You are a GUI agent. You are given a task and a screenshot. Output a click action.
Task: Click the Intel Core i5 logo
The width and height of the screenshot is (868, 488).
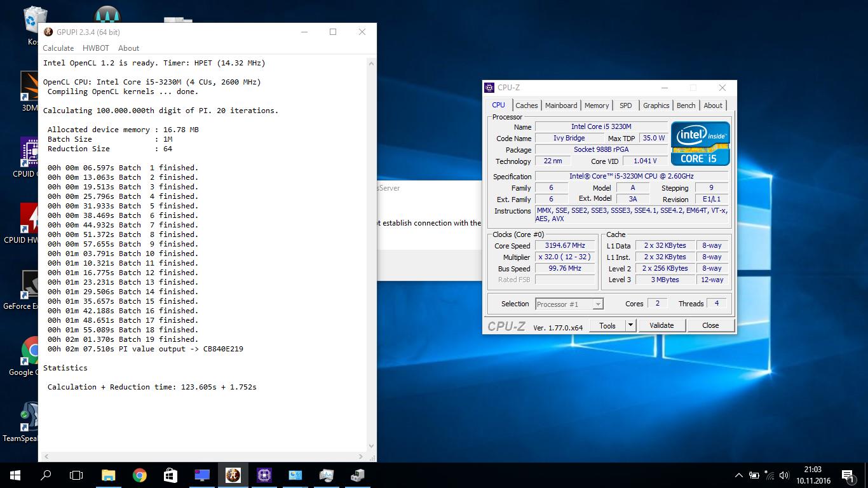point(700,144)
